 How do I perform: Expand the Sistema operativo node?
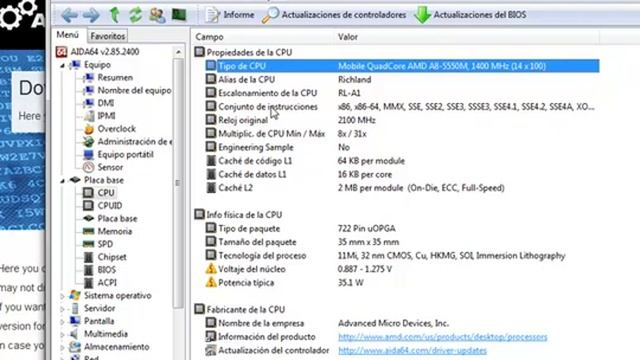[x=62, y=296]
